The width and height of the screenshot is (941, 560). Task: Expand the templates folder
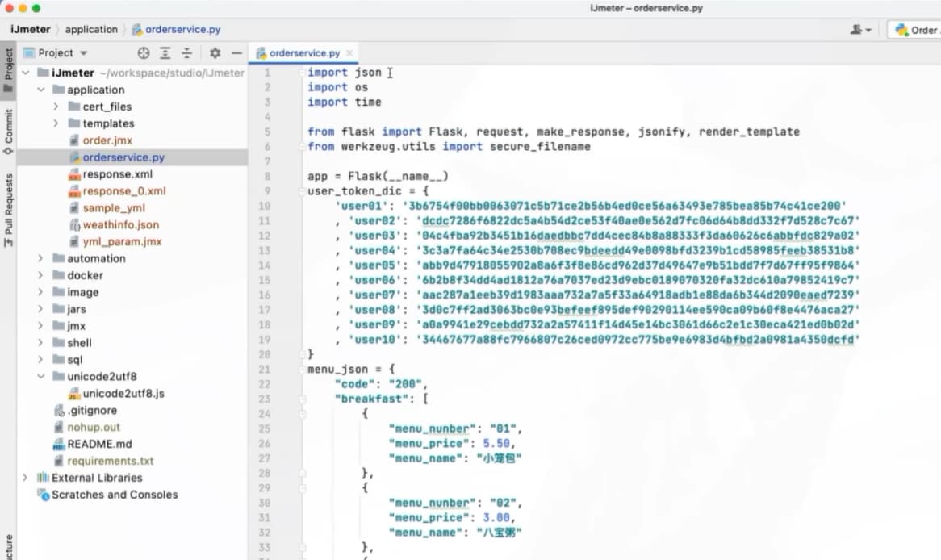click(56, 123)
